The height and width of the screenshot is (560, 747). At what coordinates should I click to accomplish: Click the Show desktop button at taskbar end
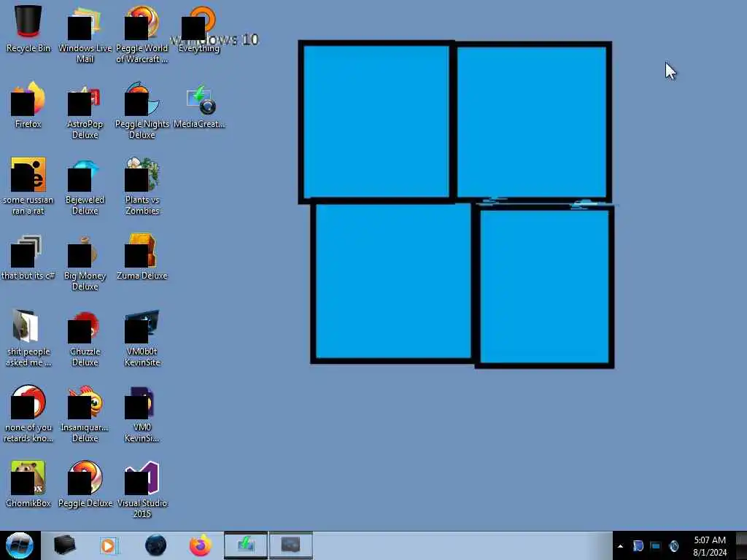click(x=741, y=545)
